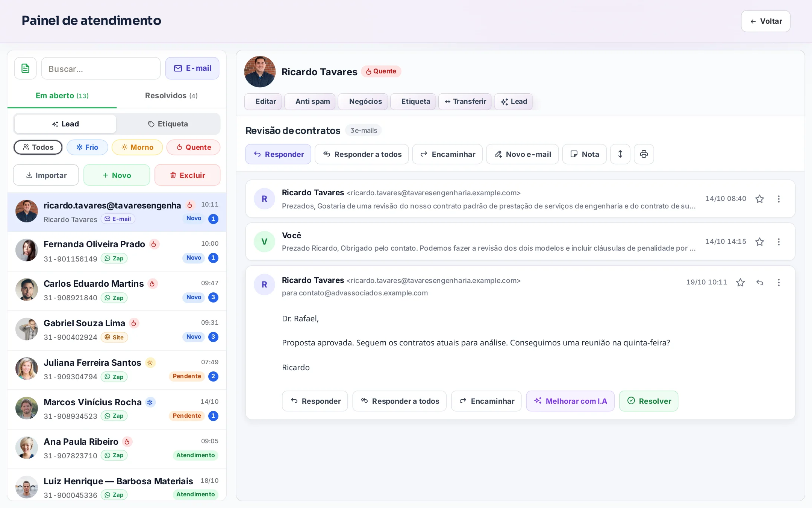Open the Em aberto (13) tab
812x508 pixels.
(x=62, y=96)
